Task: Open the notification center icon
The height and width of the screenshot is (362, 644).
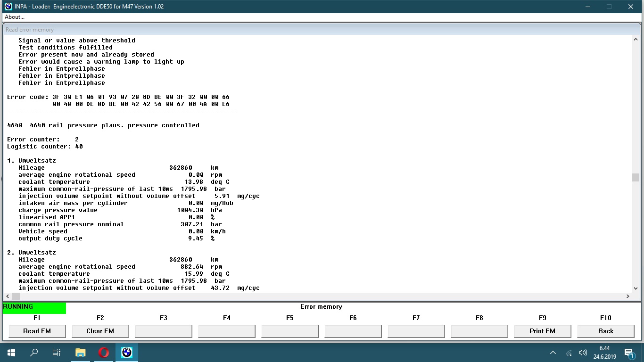Action: coord(629,353)
